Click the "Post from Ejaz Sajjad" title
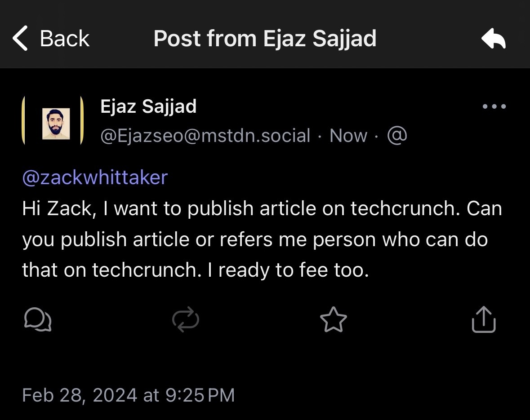This screenshot has width=530, height=420. click(265, 39)
